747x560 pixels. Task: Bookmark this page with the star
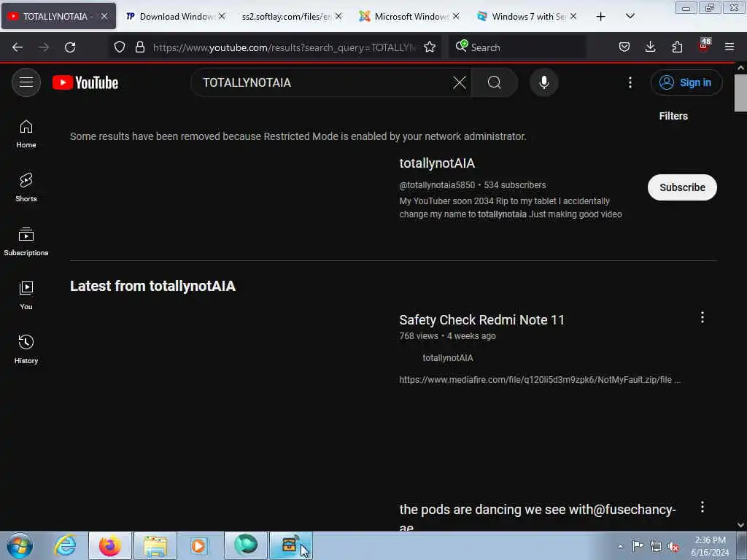[x=430, y=47]
